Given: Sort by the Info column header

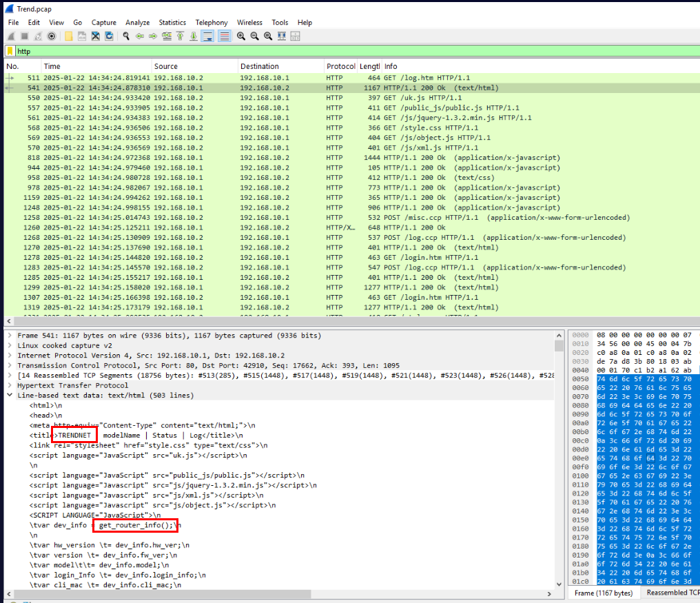Looking at the screenshot, I should pos(540,66).
